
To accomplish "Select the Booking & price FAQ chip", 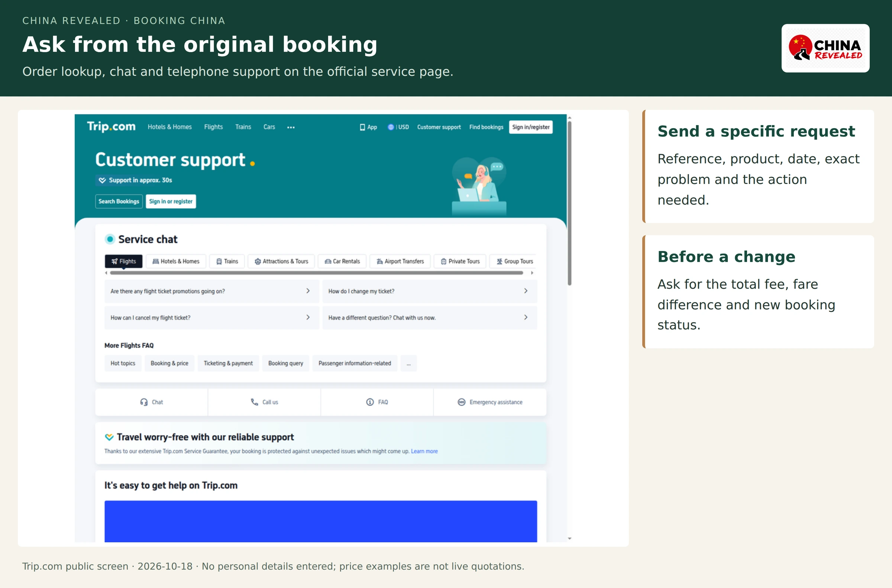I will coord(169,364).
